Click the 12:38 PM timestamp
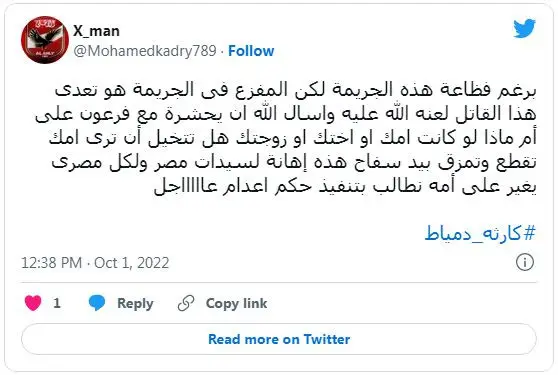This screenshot has width=558, height=375. [x=52, y=263]
